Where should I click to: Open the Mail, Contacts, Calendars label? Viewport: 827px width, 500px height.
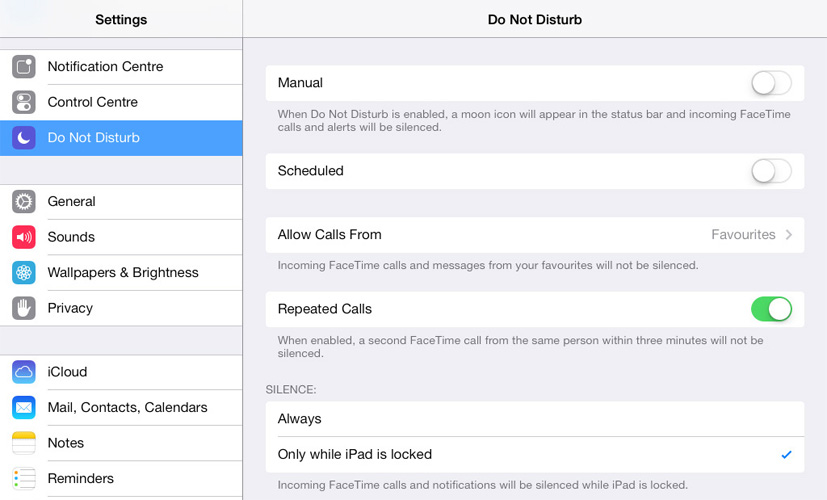[128, 408]
